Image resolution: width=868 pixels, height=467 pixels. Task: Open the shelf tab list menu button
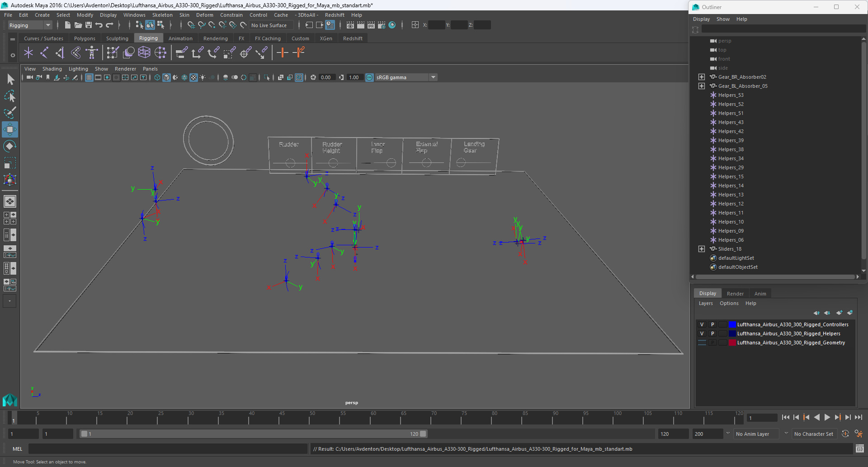click(x=13, y=39)
